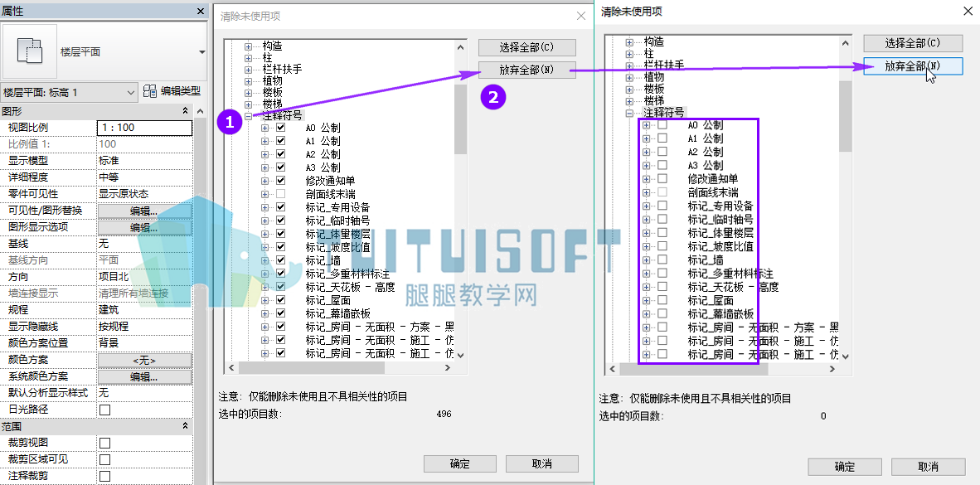Click 颜色方案 <无> button

144,360
